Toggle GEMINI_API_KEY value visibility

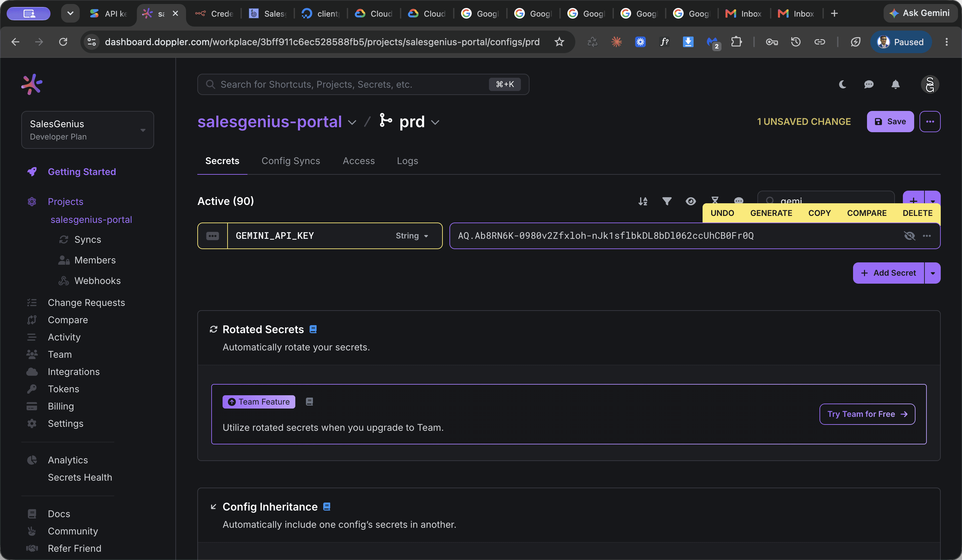pos(910,236)
